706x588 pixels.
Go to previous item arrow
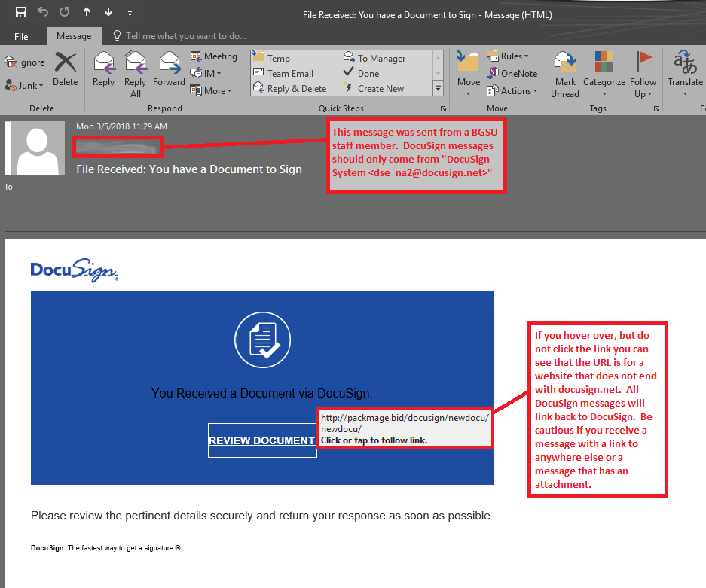(x=87, y=13)
